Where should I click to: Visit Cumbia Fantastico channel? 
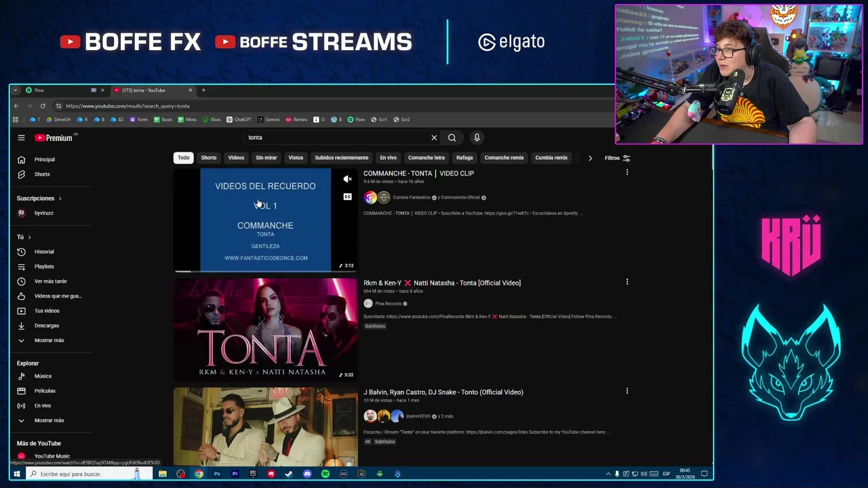coord(412,197)
